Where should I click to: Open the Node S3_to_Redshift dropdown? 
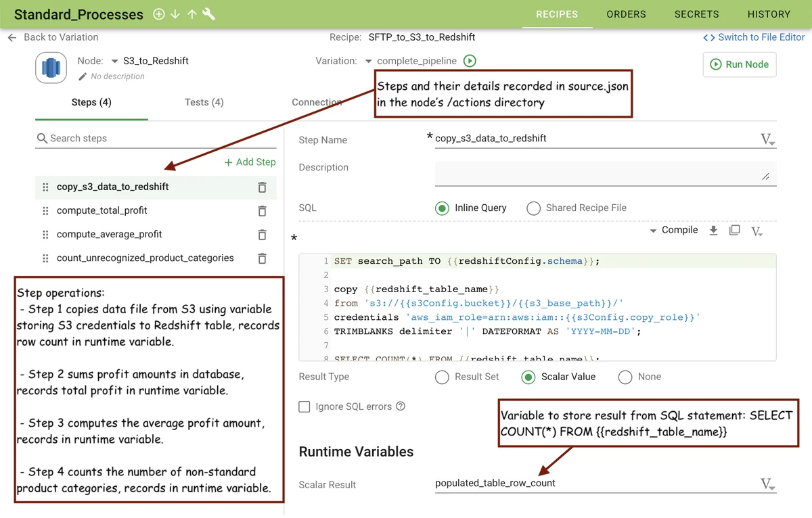(115, 62)
